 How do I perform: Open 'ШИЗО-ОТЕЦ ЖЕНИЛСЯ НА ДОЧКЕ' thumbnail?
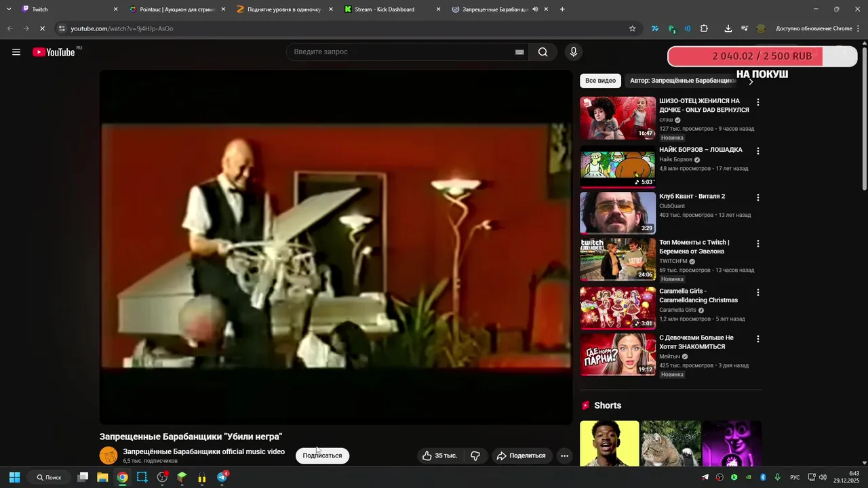click(x=618, y=118)
